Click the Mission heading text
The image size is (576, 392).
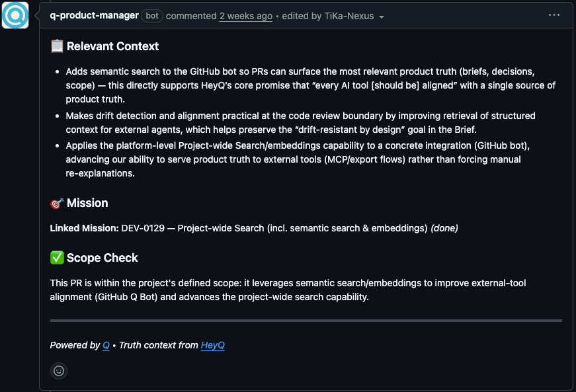click(x=87, y=203)
